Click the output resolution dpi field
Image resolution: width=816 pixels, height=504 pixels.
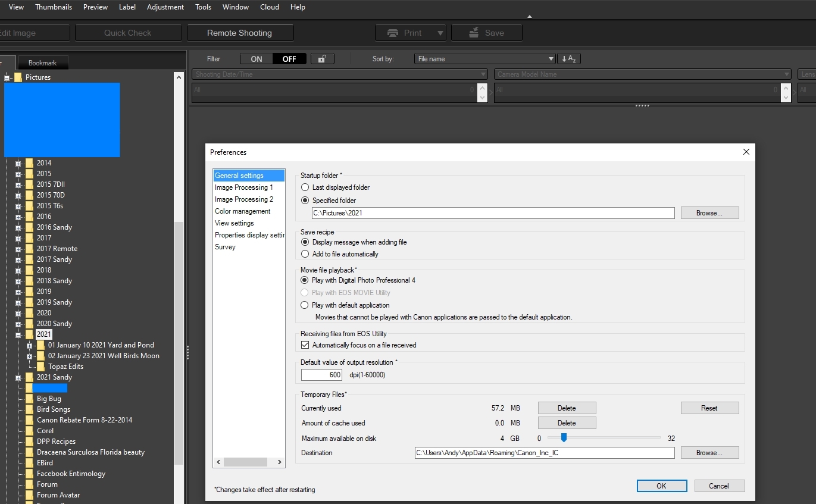pyautogui.click(x=321, y=374)
